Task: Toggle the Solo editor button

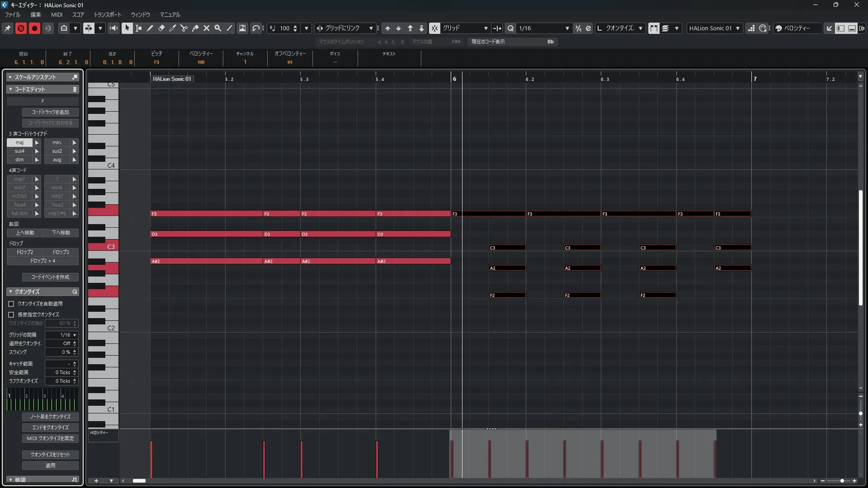Action: pyautogui.click(x=21, y=28)
